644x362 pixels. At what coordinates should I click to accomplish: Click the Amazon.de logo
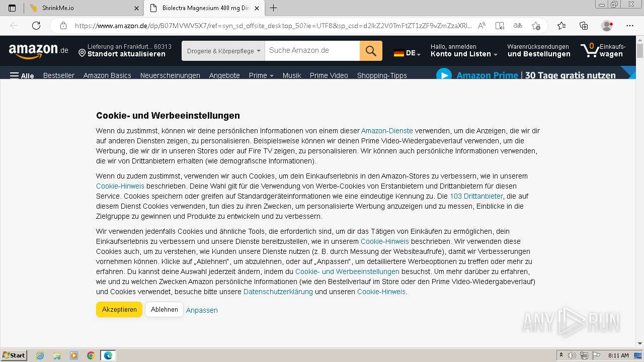pyautogui.click(x=38, y=50)
